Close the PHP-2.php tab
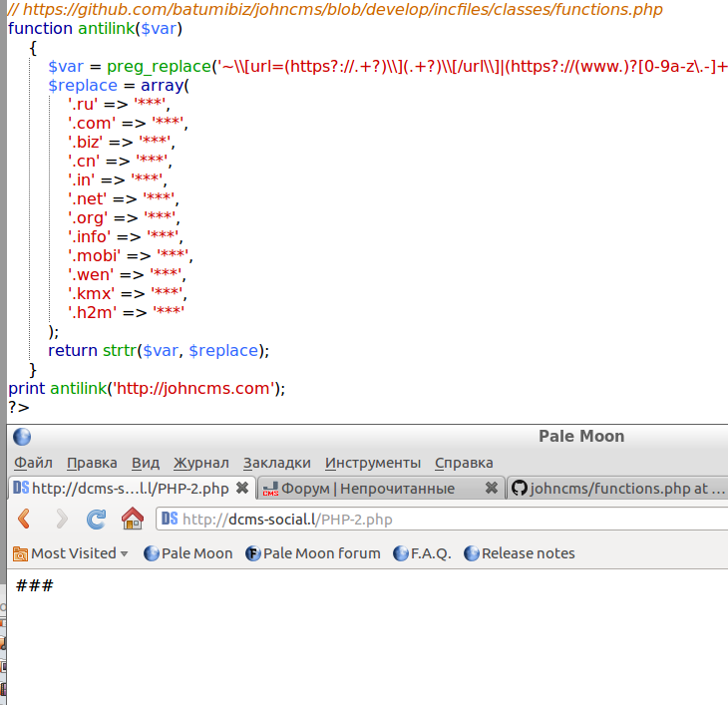Image resolution: width=728 pixels, height=705 pixels. tap(242, 489)
